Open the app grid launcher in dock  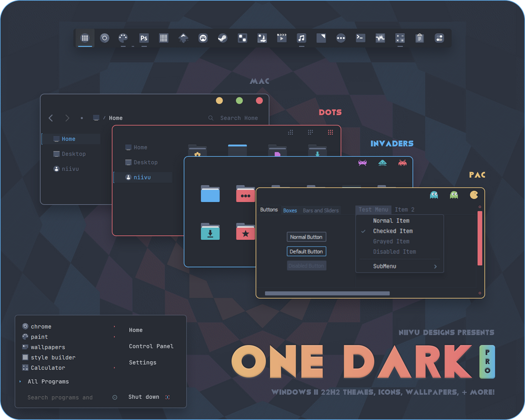85,38
